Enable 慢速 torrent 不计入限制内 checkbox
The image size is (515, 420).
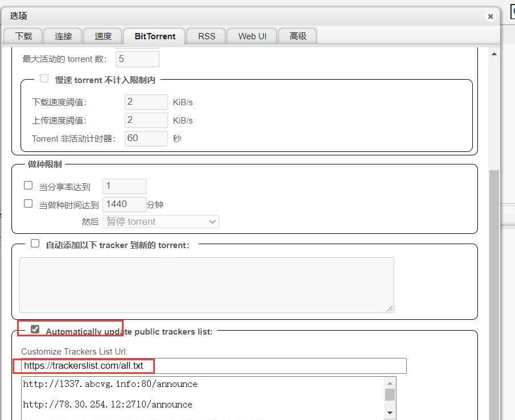click(x=44, y=79)
